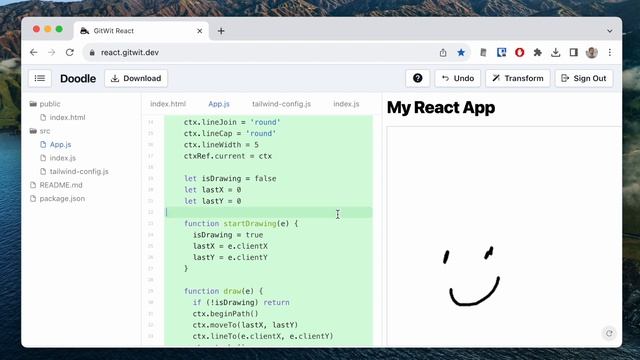Image resolution: width=640 pixels, height=360 pixels.
Task: Open the Extensions puzzle menu
Action: coord(538,52)
